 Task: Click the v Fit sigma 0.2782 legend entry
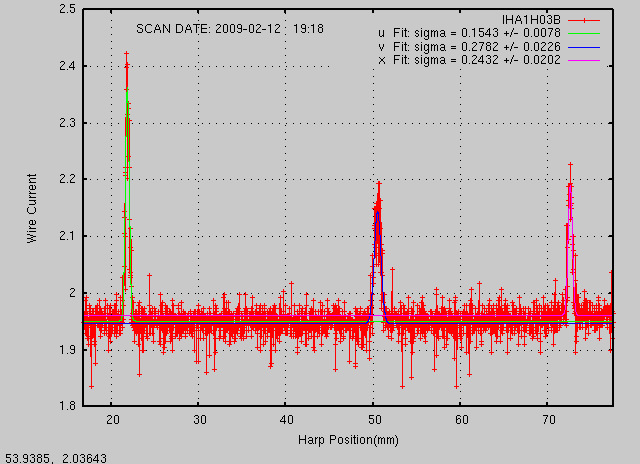pyautogui.click(x=489, y=47)
